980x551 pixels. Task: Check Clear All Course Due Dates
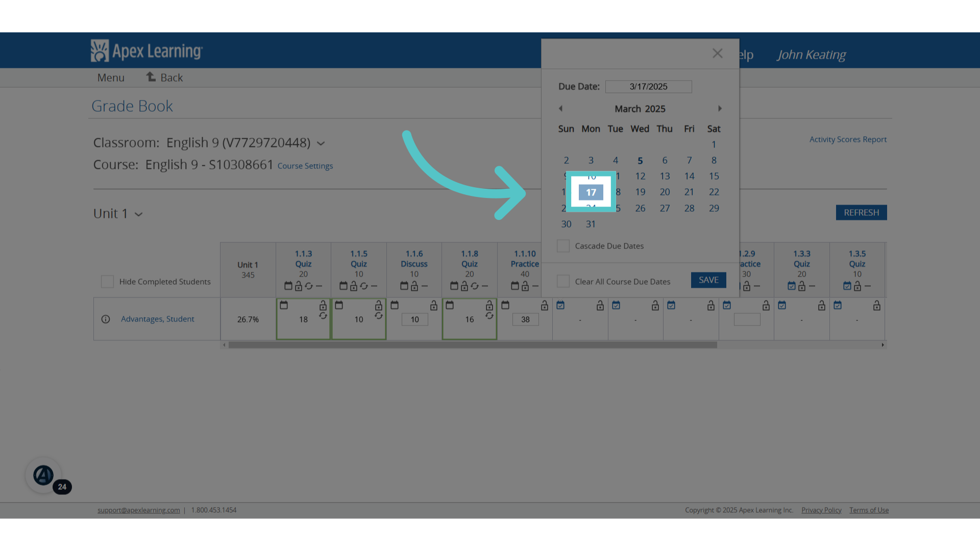tap(563, 281)
